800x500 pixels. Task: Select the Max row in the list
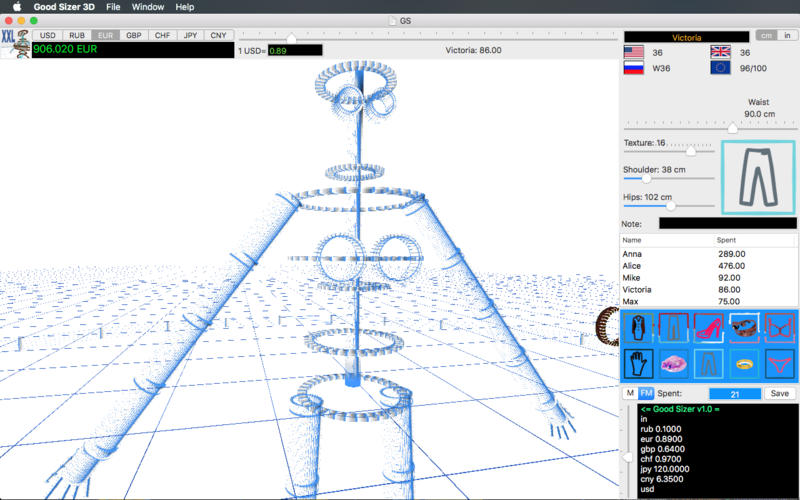pyautogui.click(x=708, y=301)
